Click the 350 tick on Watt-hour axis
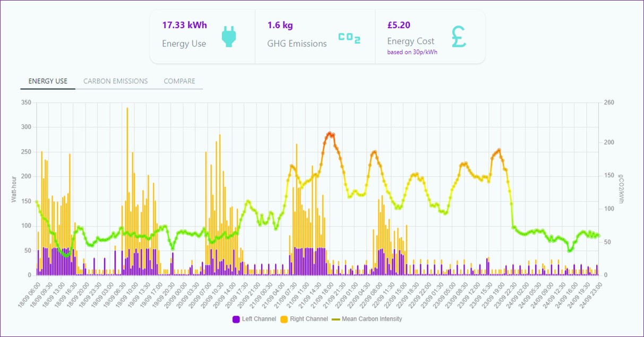This screenshot has height=337, width=644. coord(26,102)
